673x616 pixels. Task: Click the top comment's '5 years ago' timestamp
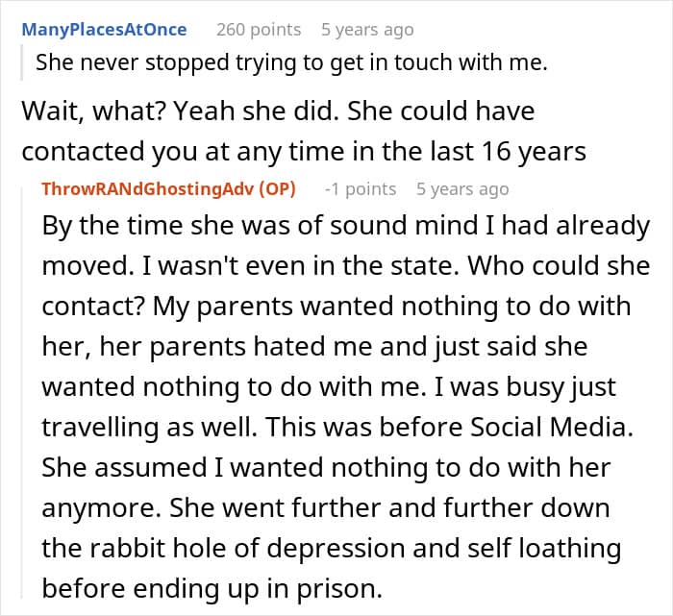367,30
